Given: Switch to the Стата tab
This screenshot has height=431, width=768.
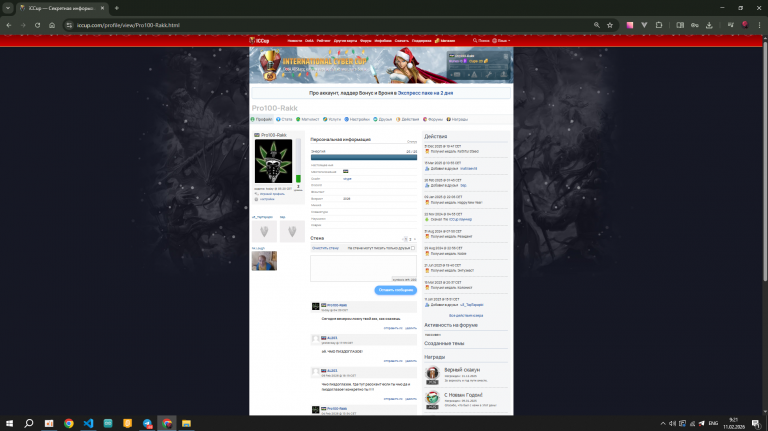Looking at the screenshot, I should [284, 119].
